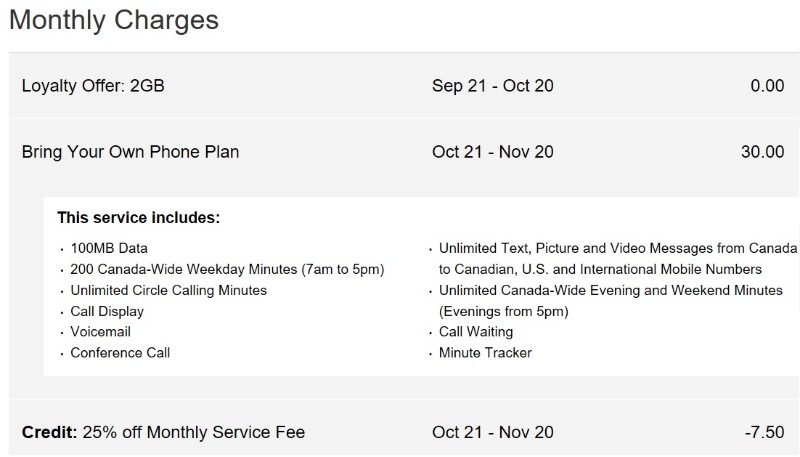Click the Conference Call feature
This screenshot has width=800, height=457.
click(x=120, y=352)
